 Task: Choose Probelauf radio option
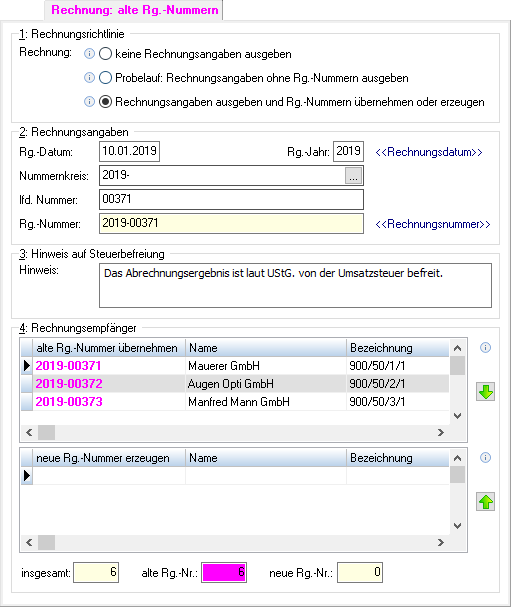105,78
